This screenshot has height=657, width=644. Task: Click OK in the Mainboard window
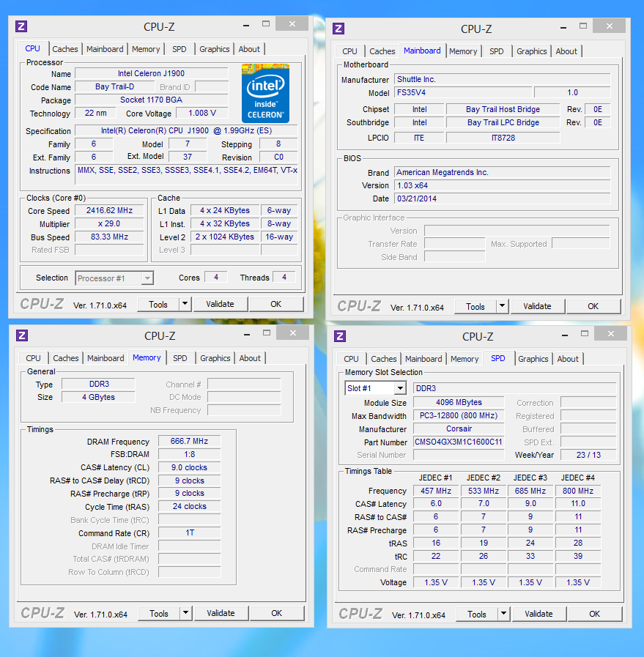593,306
